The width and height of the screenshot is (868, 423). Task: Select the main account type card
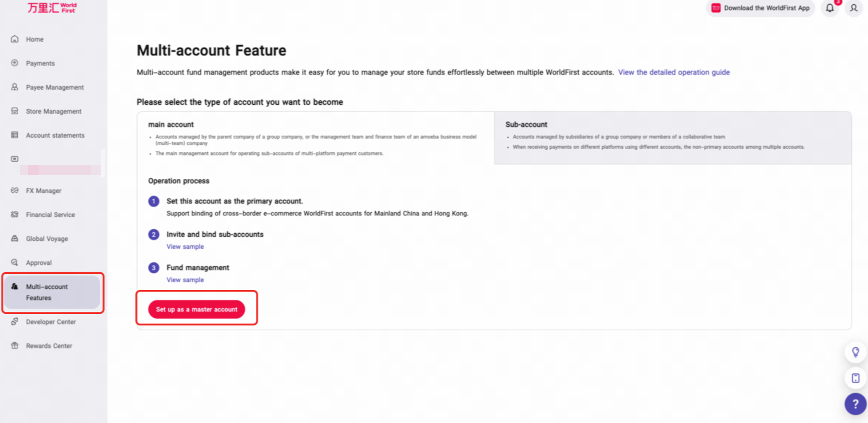tap(315, 138)
